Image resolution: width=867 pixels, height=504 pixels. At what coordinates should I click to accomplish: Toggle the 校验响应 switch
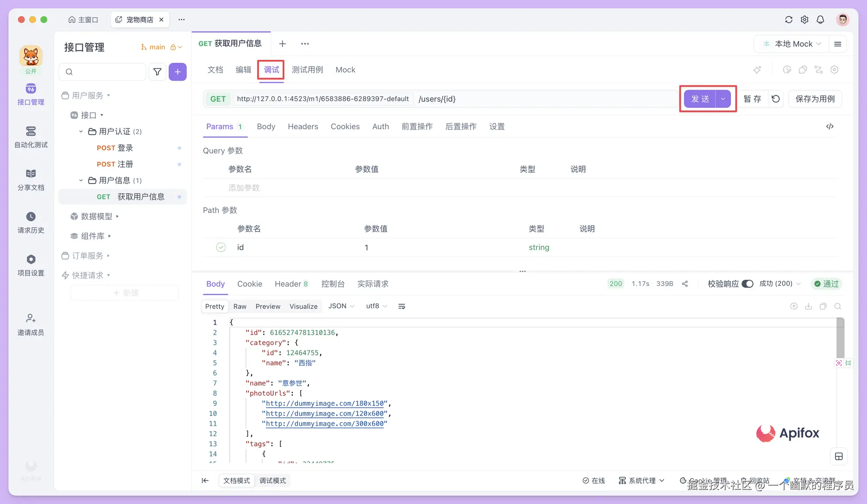(x=747, y=284)
